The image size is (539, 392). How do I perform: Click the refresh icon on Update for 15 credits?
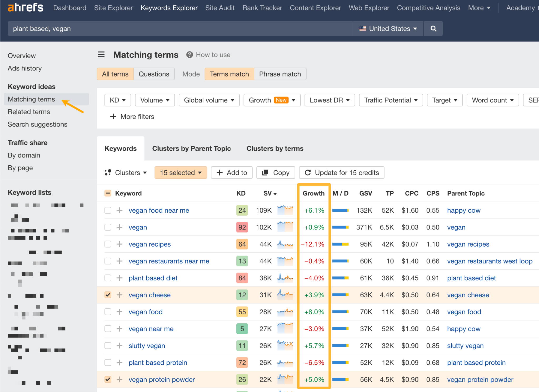coord(308,172)
